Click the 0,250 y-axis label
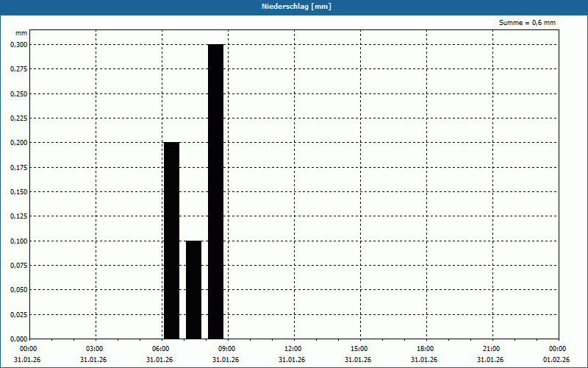Viewport: 588px width, 368px height. pos(19,94)
